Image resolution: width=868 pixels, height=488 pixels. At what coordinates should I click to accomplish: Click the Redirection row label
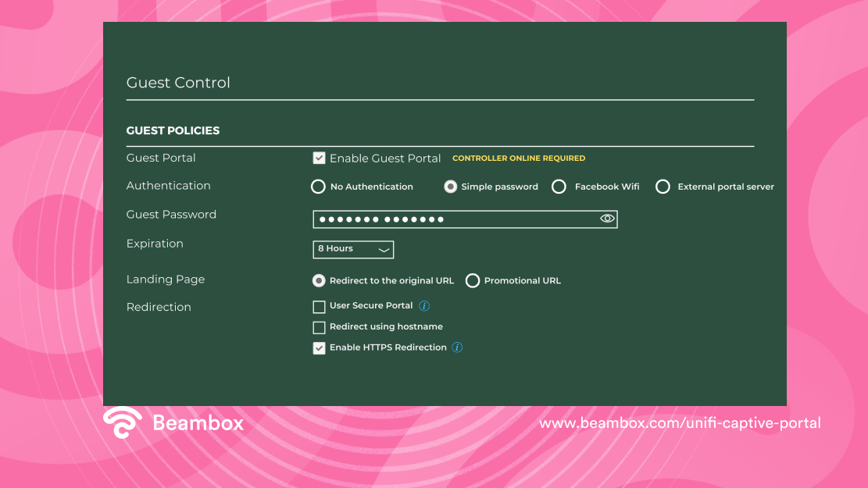coord(159,307)
